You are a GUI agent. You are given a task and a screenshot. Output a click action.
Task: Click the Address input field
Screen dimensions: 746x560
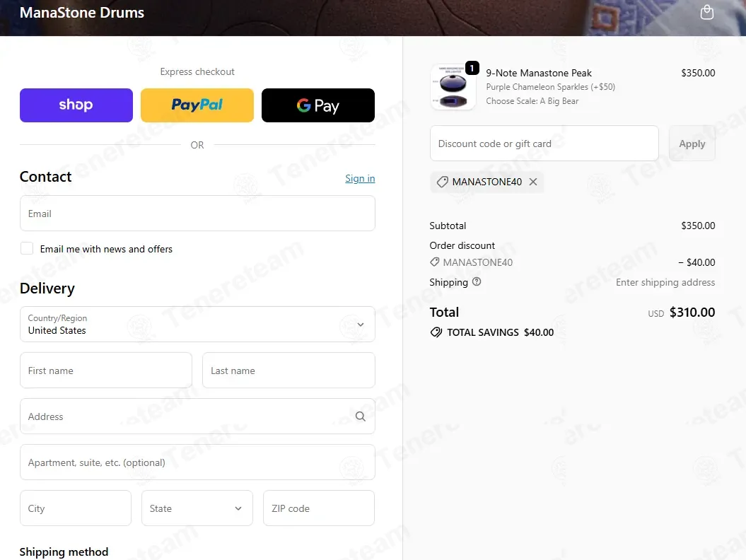click(x=197, y=416)
